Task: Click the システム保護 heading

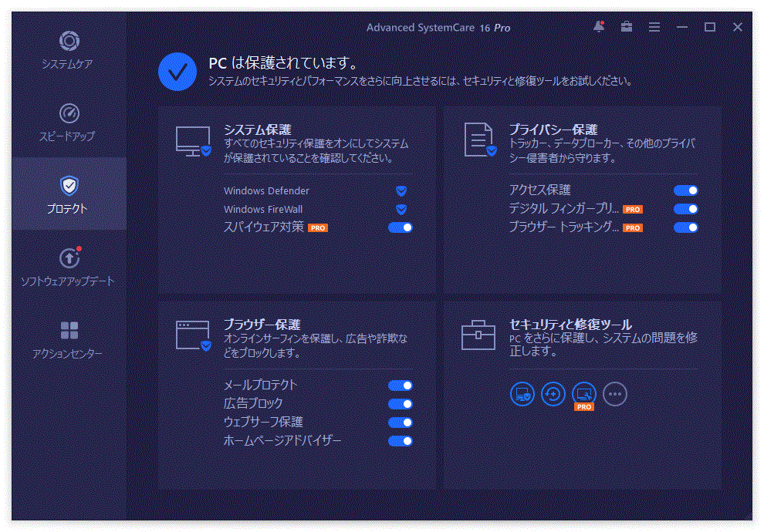Action: tap(257, 130)
